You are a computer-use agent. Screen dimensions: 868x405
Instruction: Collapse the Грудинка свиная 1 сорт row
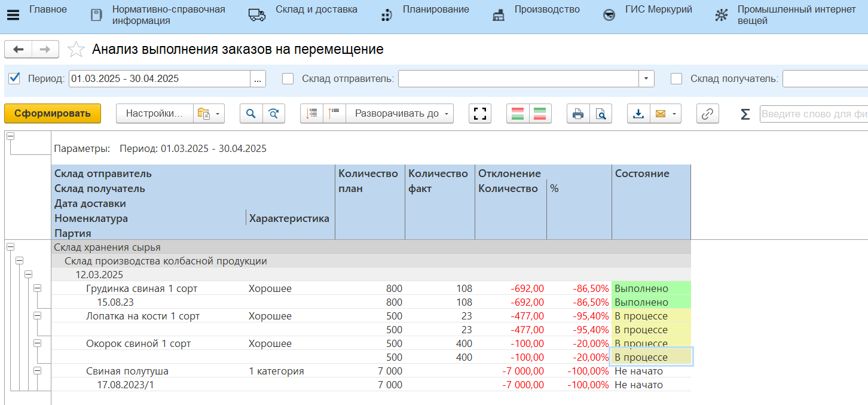[38, 288]
